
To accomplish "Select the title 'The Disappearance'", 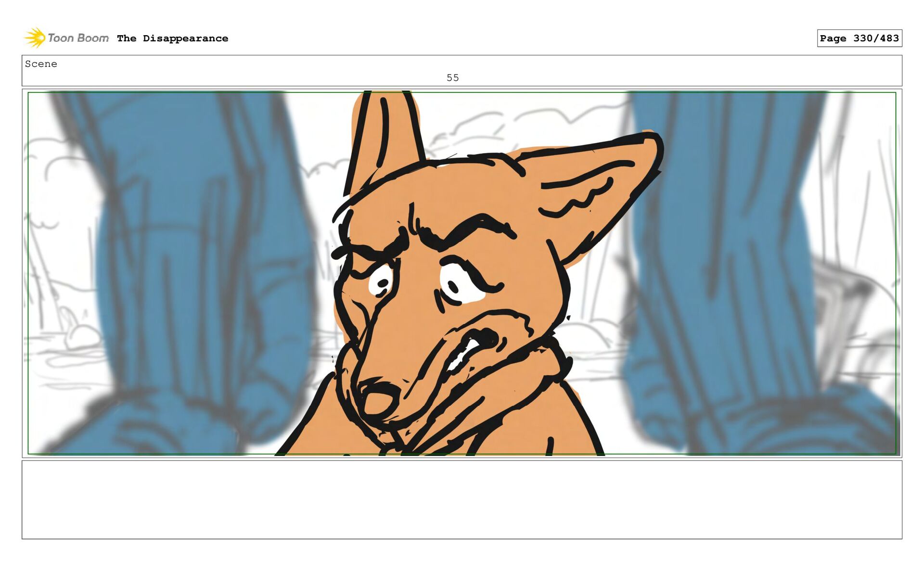I will (173, 38).
